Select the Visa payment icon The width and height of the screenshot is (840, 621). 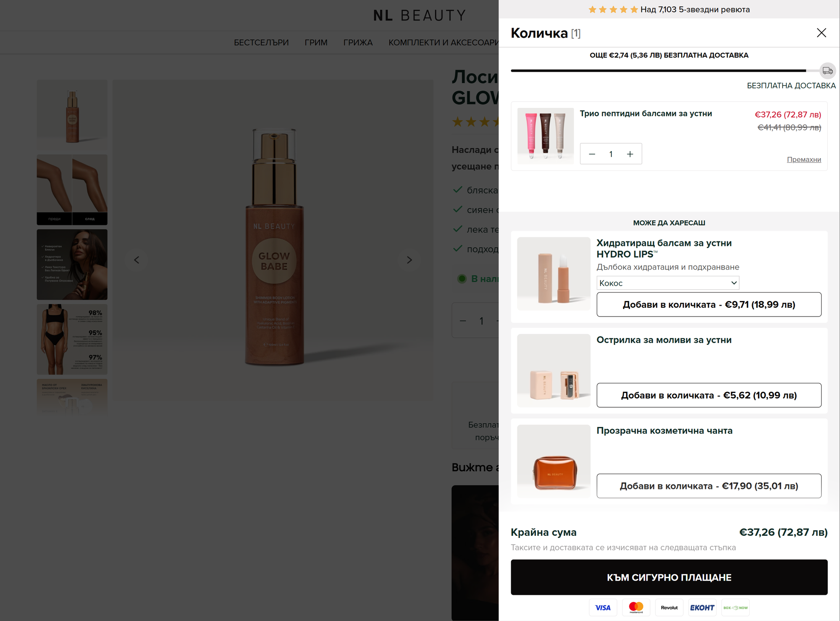coord(603,607)
